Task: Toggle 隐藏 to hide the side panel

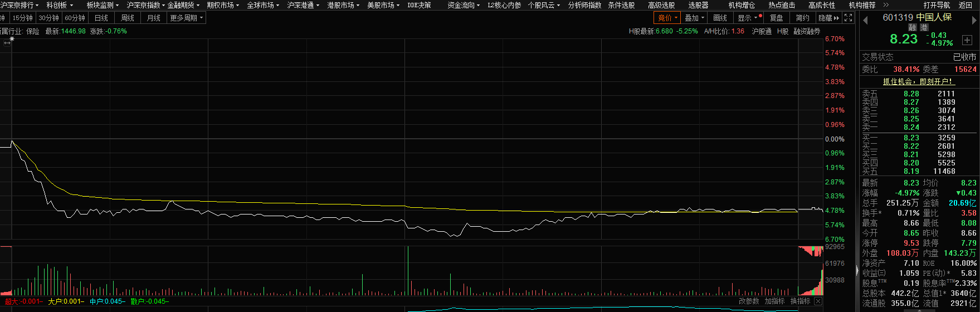Action: 828,18
